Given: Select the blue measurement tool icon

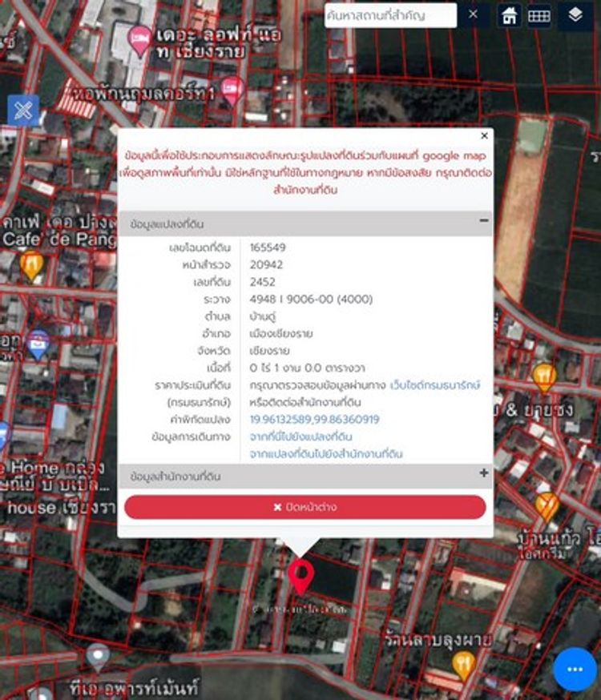Looking at the screenshot, I should (22, 110).
